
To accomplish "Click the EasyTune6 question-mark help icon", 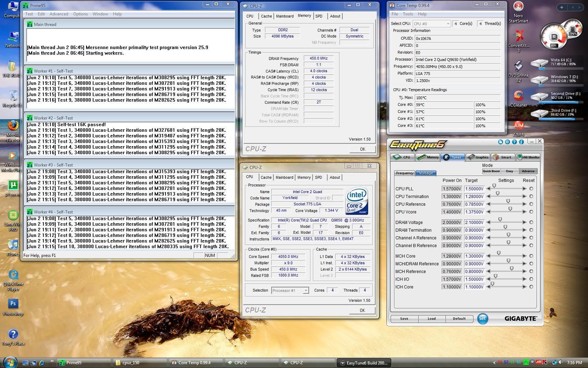I will point(514,142).
